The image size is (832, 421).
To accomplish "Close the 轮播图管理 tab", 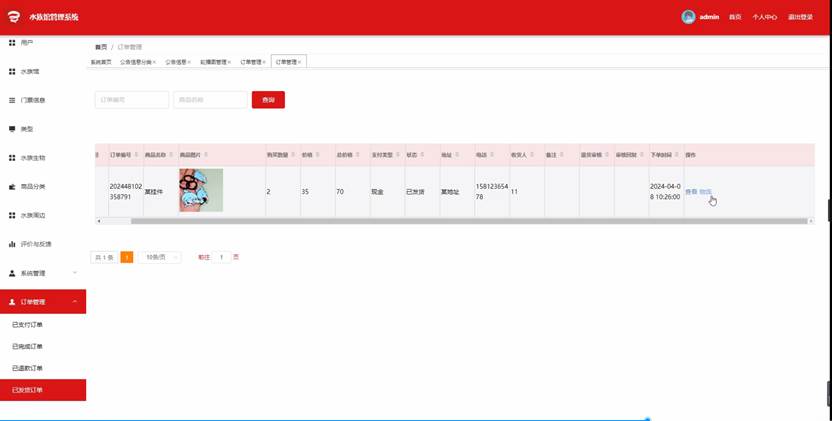I will pos(229,62).
